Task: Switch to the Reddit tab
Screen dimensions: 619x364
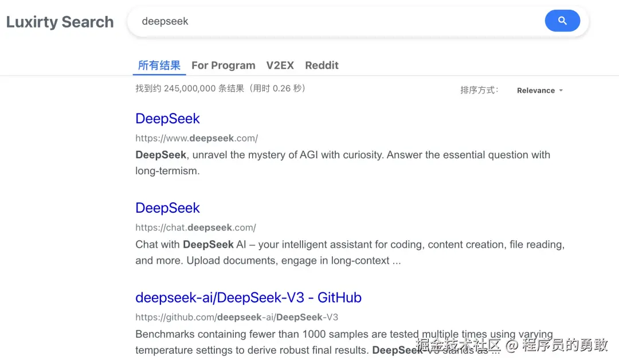Action: [x=322, y=65]
